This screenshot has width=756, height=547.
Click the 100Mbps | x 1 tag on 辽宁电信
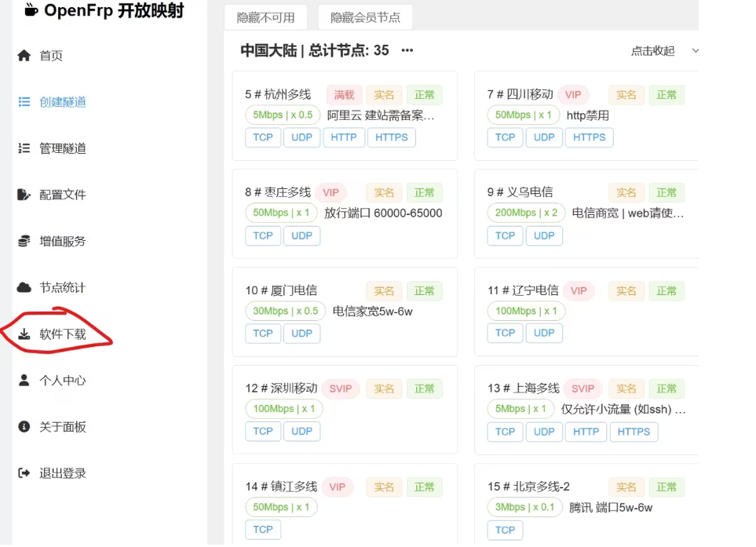[527, 312]
